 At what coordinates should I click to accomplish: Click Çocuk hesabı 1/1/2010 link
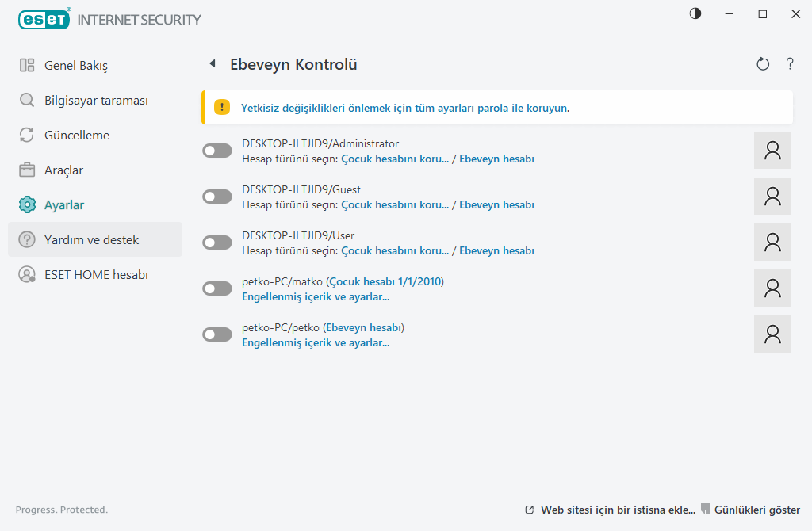click(x=385, y=281)
